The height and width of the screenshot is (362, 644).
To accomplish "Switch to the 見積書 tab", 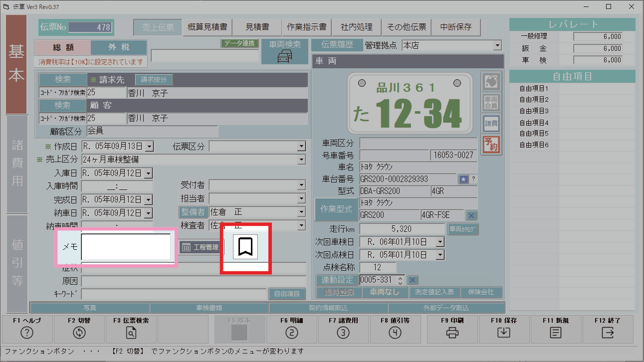I will coord(257,27).
